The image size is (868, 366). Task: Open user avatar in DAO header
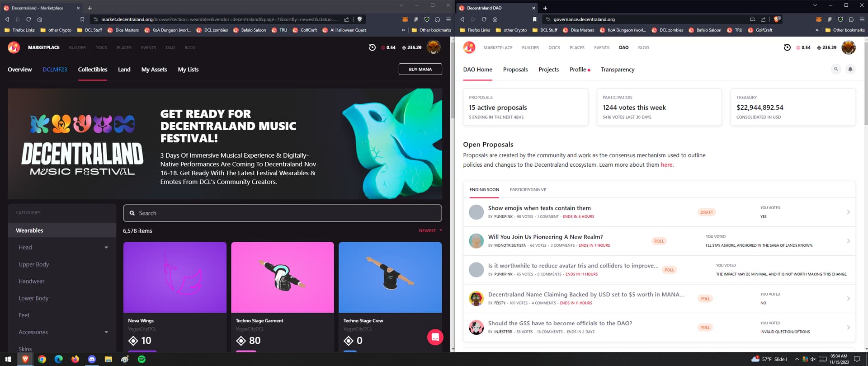click(849, 47)
